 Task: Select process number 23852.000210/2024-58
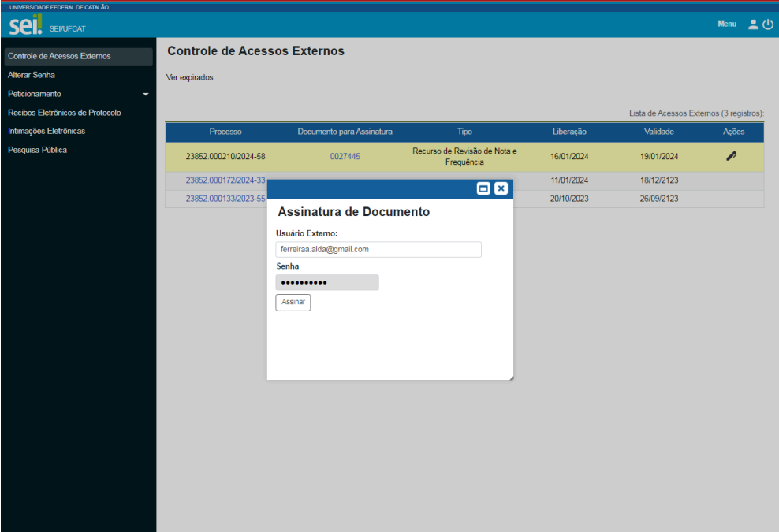(225, 157)
